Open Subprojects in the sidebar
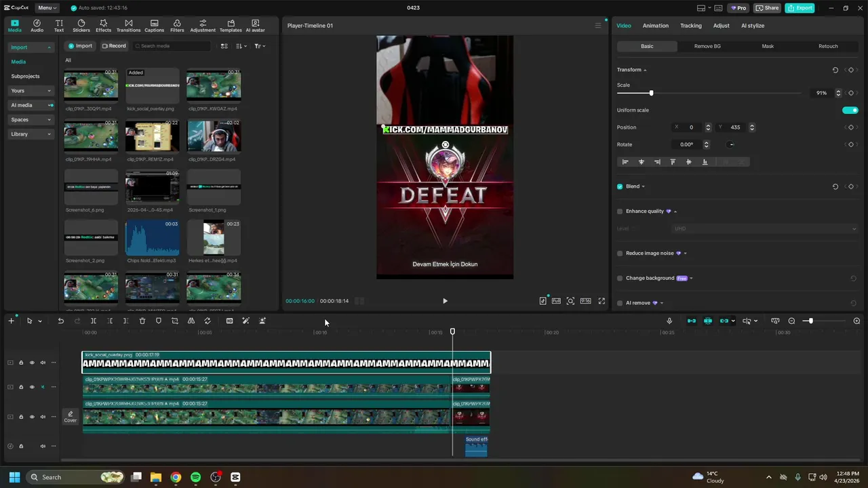This screenshot has width=868, height=488. pyautogui.click(x=25, y=77)
